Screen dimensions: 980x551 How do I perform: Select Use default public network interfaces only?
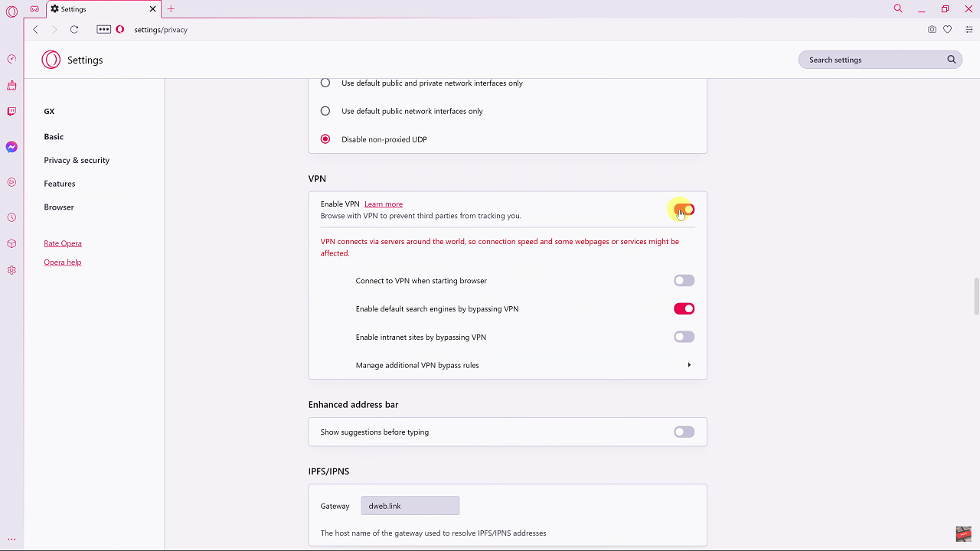coord(325,111)
